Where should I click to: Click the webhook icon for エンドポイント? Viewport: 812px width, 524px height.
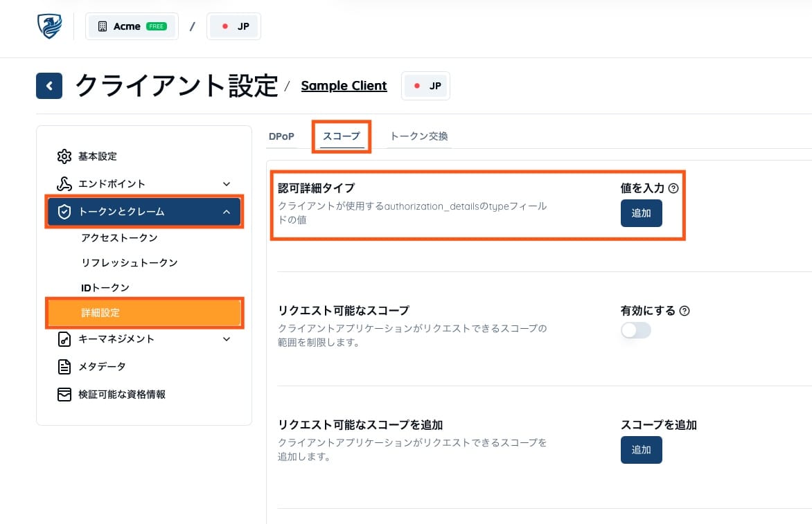coord(64,183)
